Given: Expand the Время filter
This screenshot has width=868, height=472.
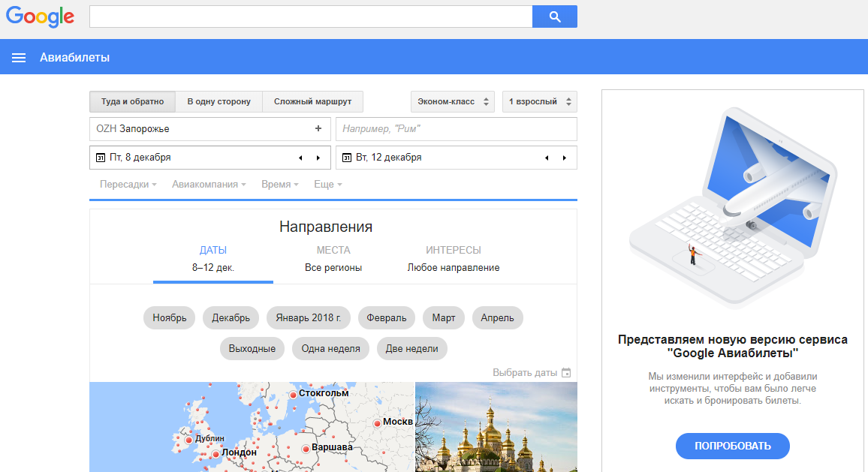Looking at the screenshot, I should coord(279,185).
